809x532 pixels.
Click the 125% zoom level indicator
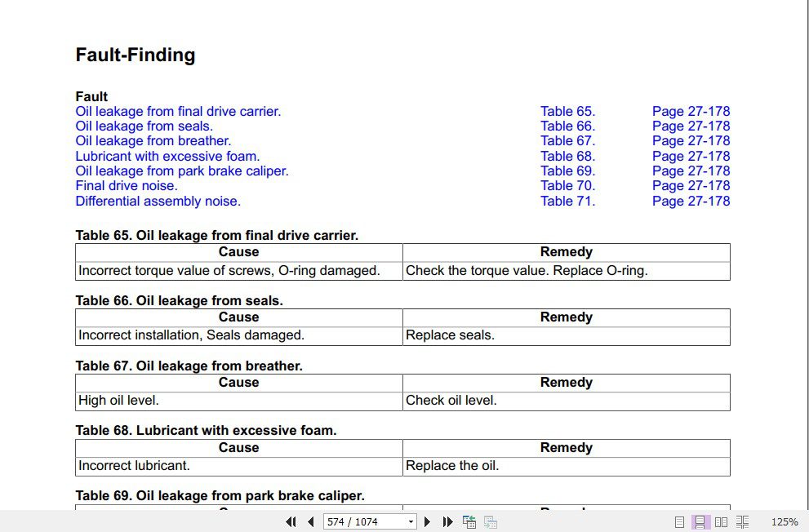(784, 522)
